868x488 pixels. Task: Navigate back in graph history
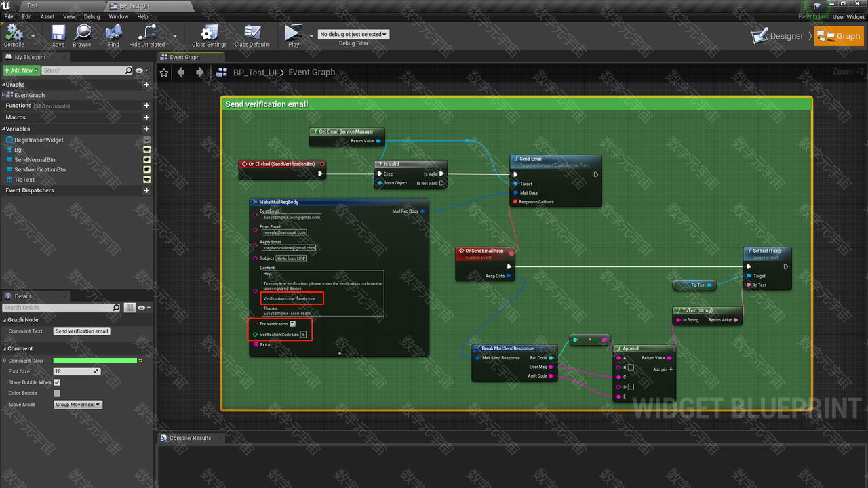point(181,73)
